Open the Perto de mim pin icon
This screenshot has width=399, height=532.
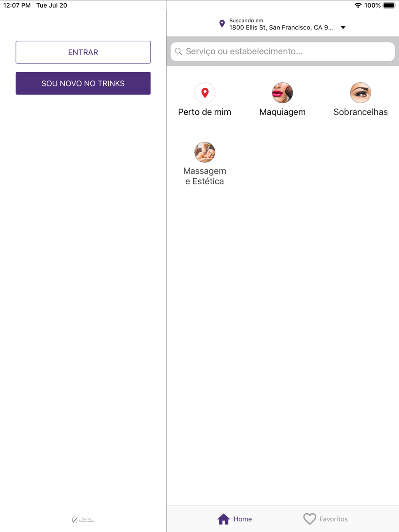205,93
